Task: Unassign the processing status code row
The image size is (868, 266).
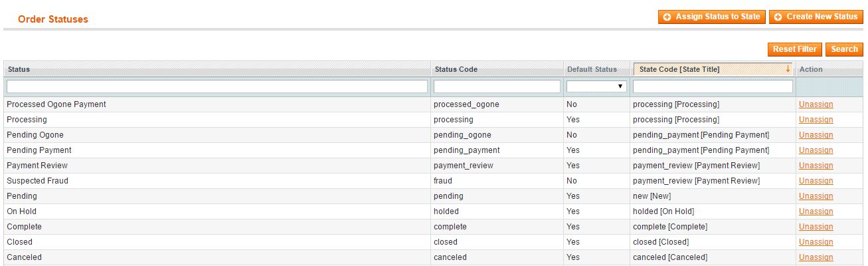Action: tap(816, 120)
